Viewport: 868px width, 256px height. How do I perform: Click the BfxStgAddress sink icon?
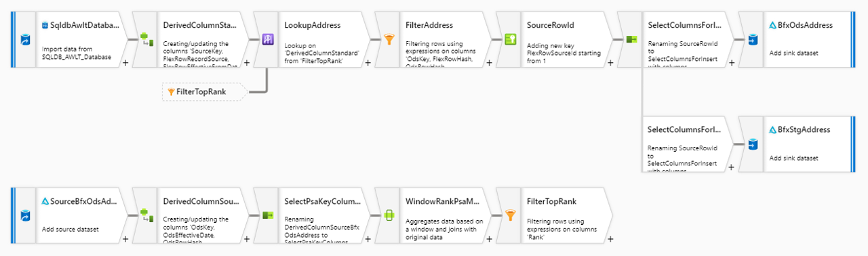point(753,144)
